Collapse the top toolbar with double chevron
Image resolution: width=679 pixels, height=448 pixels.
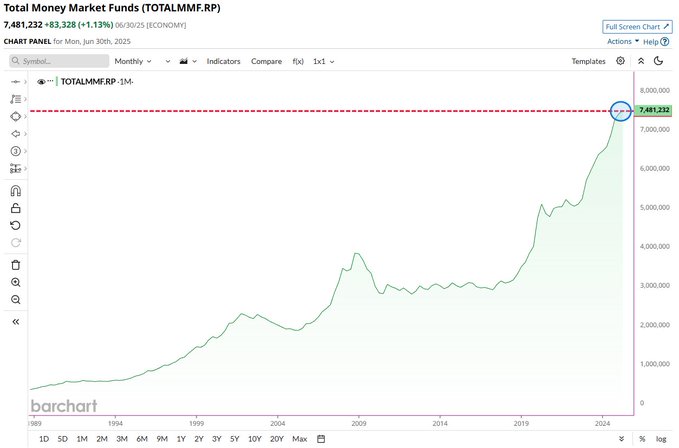(641, 61)
